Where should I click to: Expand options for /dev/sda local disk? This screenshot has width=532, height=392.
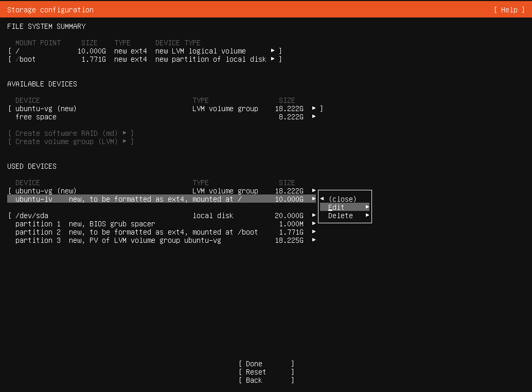coord(314,216)
